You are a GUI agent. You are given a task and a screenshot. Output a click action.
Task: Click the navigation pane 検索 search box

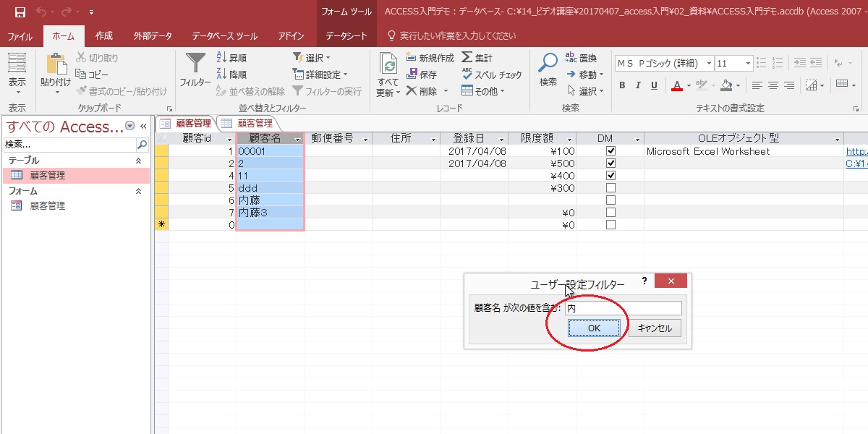70,145
